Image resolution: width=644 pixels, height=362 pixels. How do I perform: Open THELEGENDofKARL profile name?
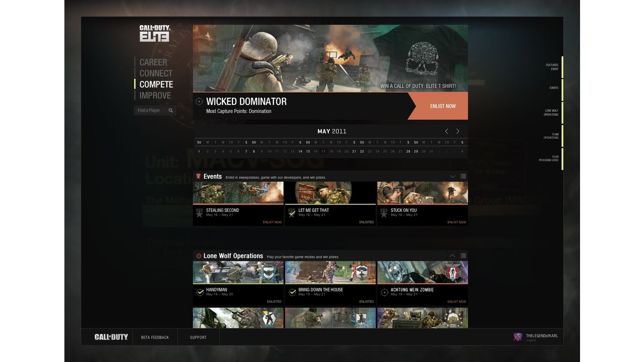542,336
